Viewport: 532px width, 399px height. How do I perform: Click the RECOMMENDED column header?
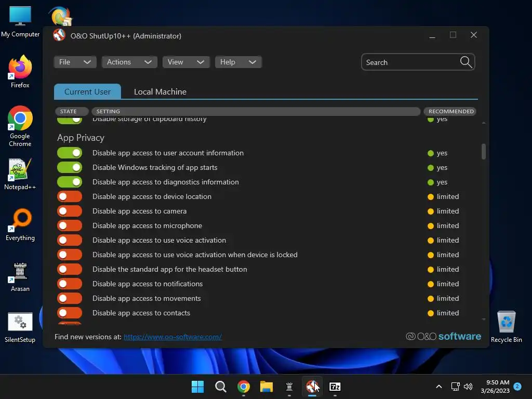[450, 111]
